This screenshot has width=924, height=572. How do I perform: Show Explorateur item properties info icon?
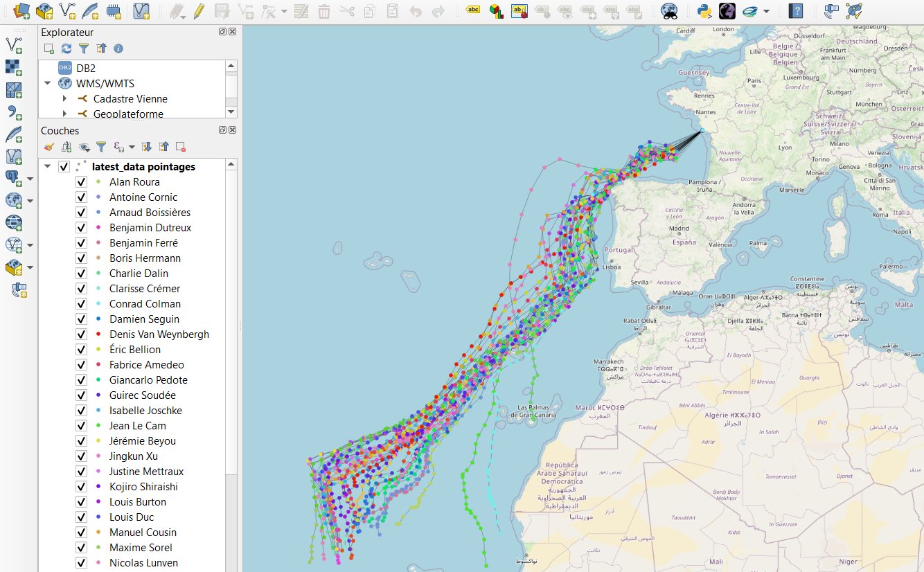[x=118, y=48]
